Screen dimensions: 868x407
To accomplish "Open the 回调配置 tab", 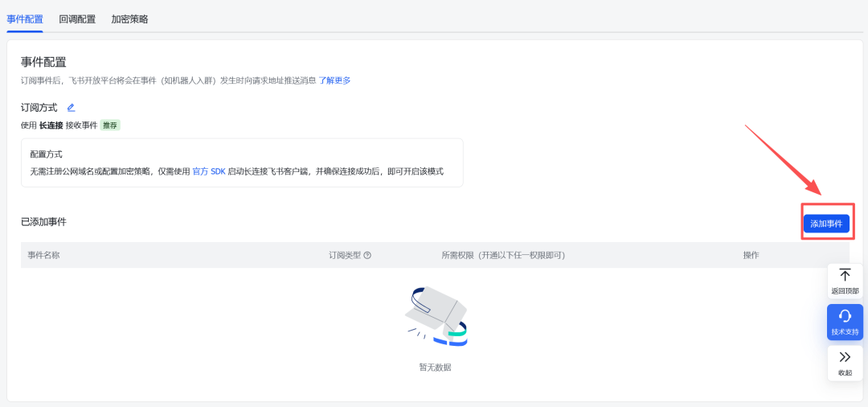I will pyautogui.click(x=77, y=18).
